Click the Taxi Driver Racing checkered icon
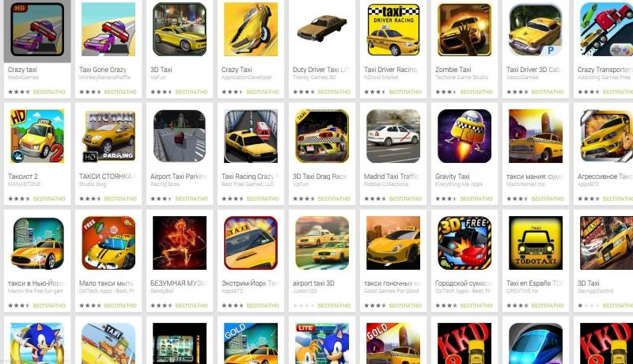633x364 pixels. (x=393, y=29)
